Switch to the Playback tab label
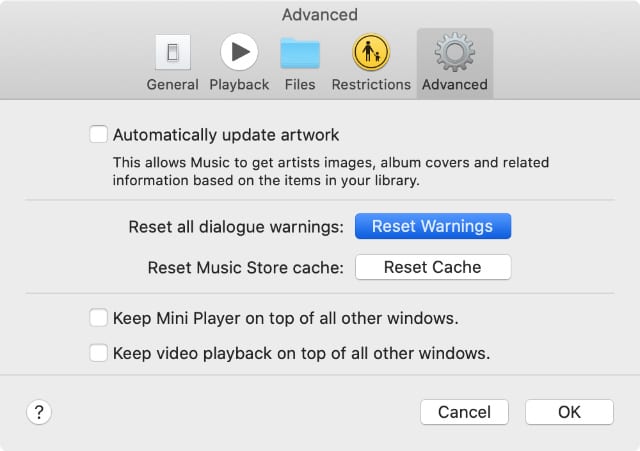 click(x=239, y=84)
